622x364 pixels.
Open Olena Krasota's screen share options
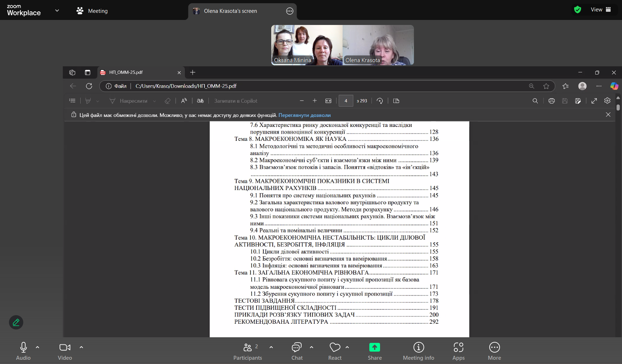[290, 11]
